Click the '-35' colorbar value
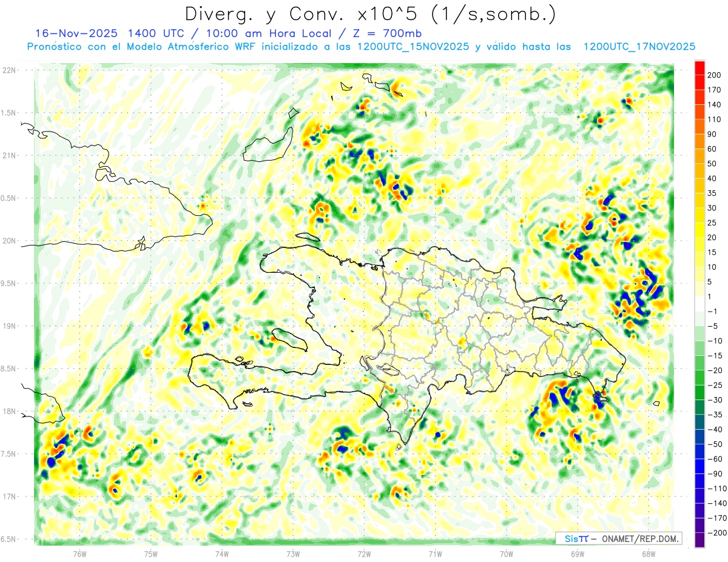Screen dimensions: 728x562 [715, 415]
